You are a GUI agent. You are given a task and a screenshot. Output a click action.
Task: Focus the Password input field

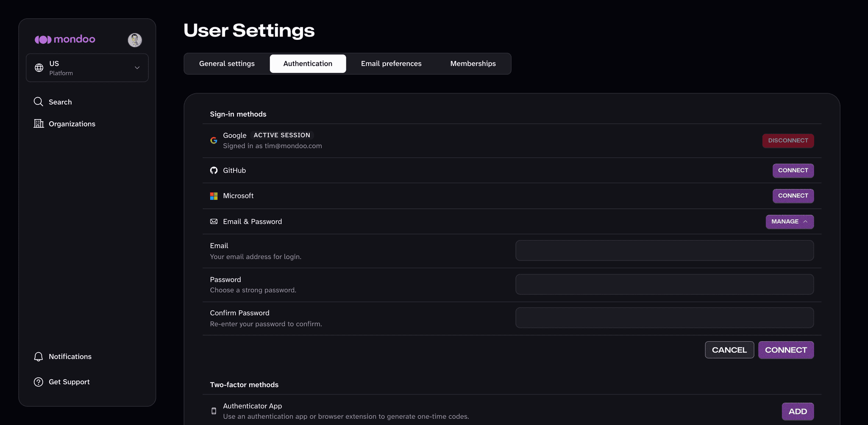(664, 284)
